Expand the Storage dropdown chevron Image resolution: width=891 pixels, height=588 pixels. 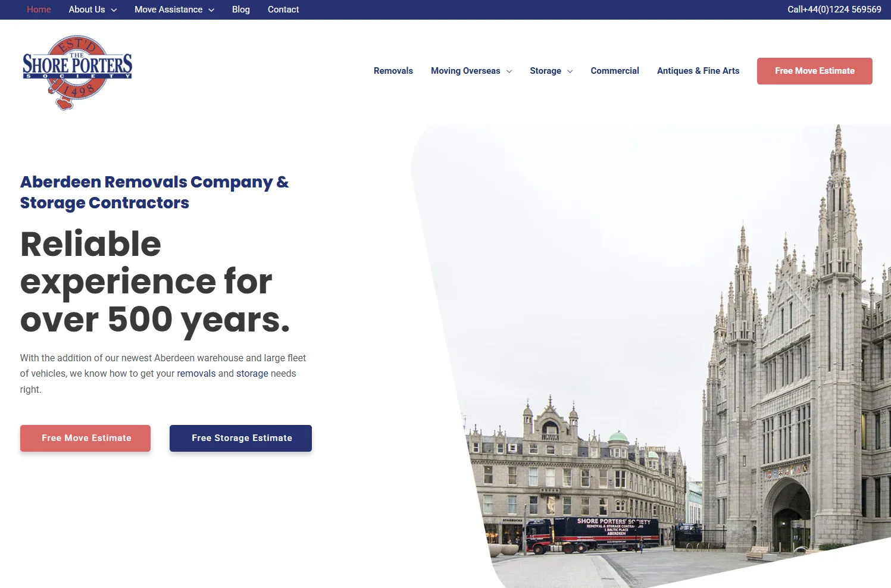pyautogui.click(x=570, y=71)
